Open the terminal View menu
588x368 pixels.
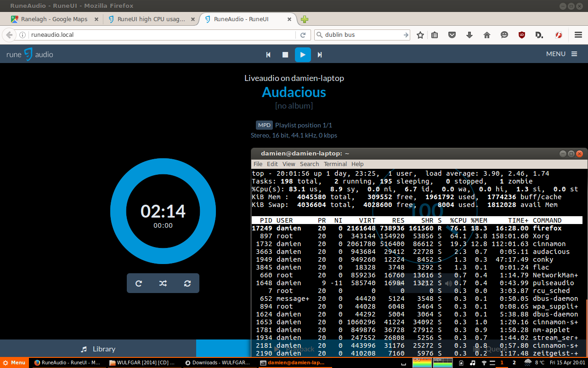289,164
